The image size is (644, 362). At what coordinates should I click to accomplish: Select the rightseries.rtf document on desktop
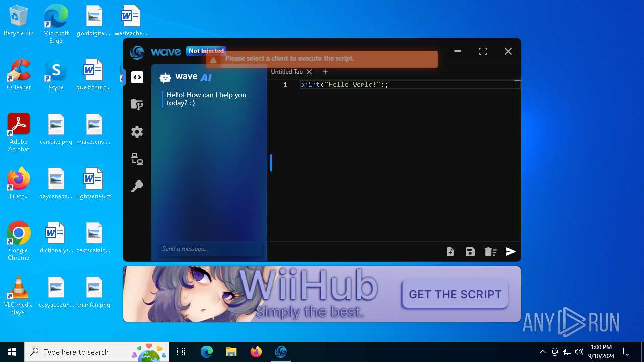94,184
